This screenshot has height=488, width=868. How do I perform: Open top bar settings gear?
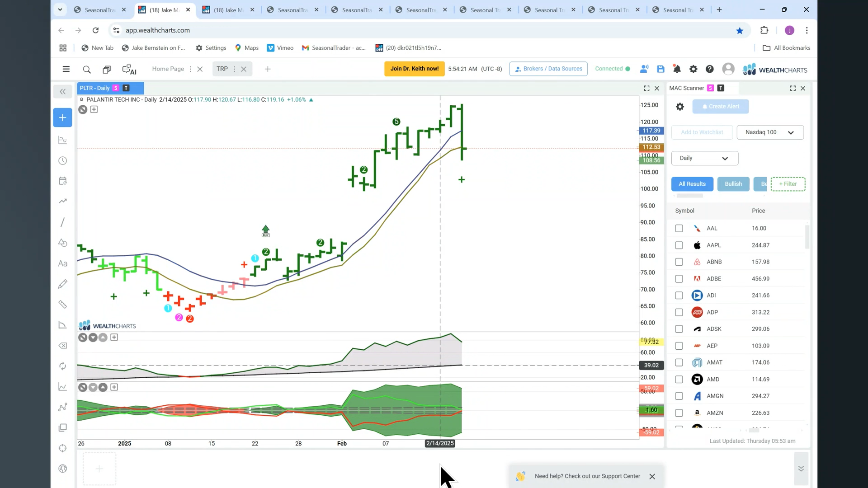coord(693,69)
